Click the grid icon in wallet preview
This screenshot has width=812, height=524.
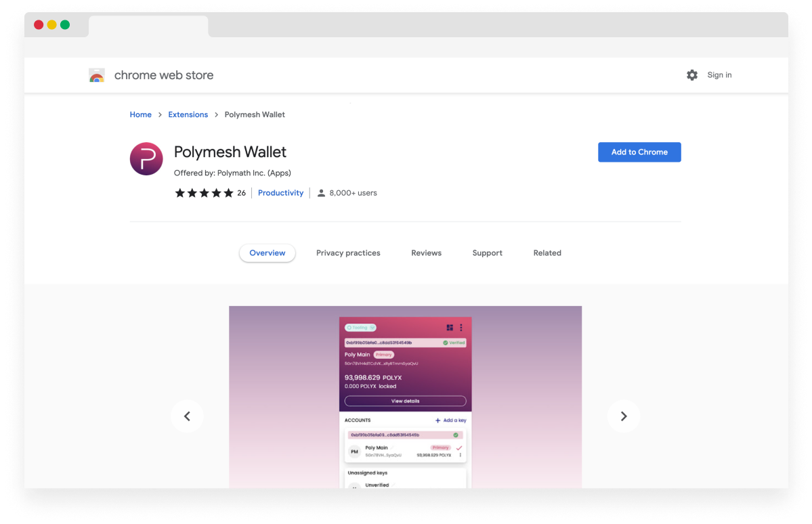tap(450, 328)
